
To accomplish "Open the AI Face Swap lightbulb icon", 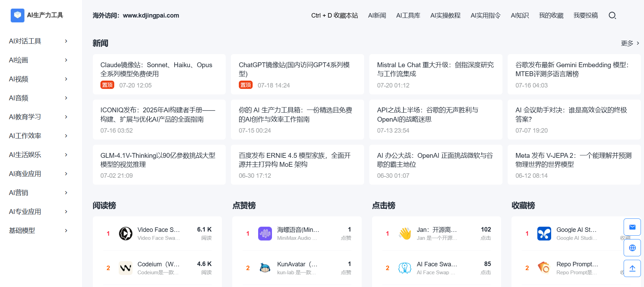I will pyautogui.click(x=405, y=268).
